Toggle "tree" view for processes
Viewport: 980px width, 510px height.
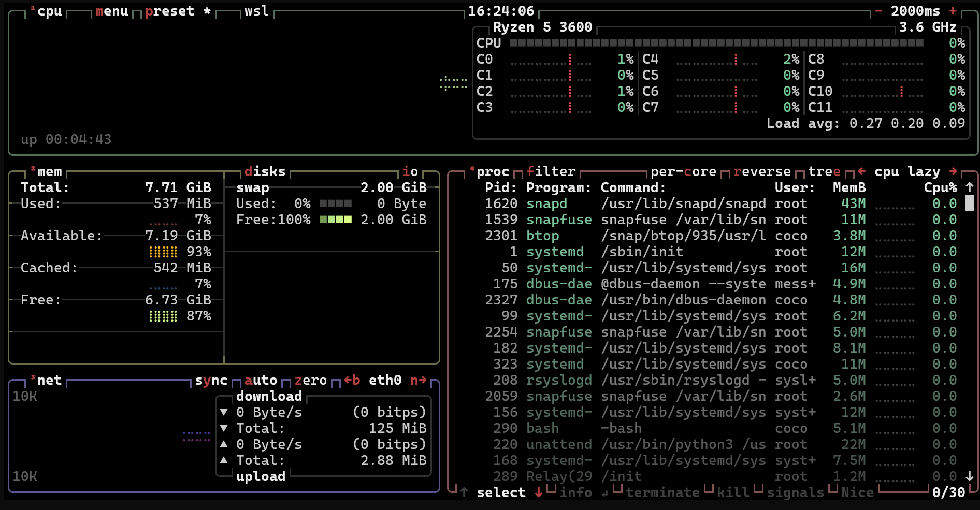[824, 171]
